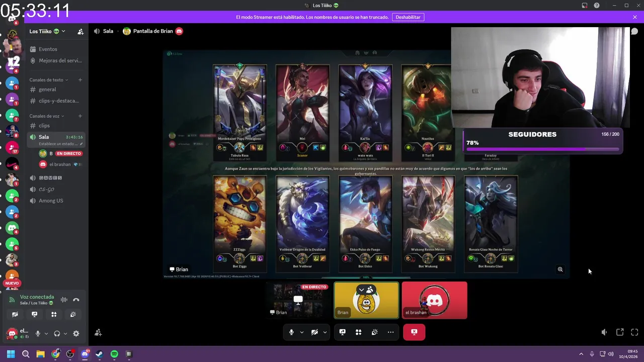Click the green voice connection signal icon

(12, 300)
